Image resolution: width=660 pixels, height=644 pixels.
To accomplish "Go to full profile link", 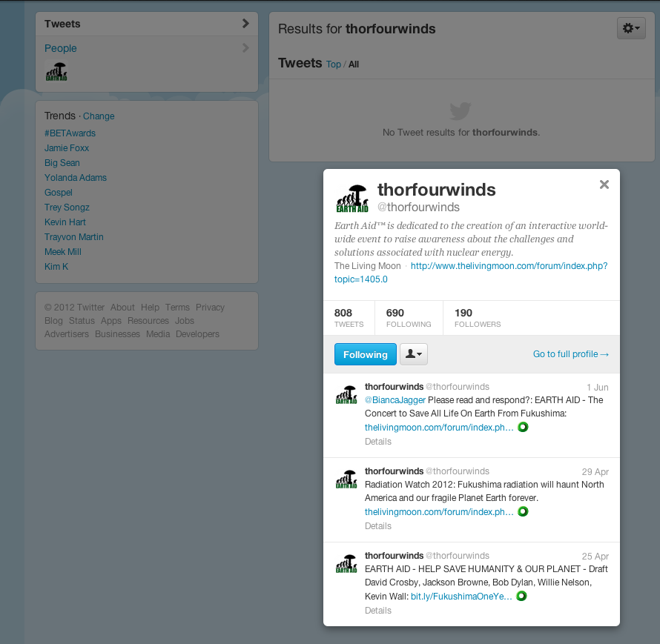I will (x=570, y=354).
